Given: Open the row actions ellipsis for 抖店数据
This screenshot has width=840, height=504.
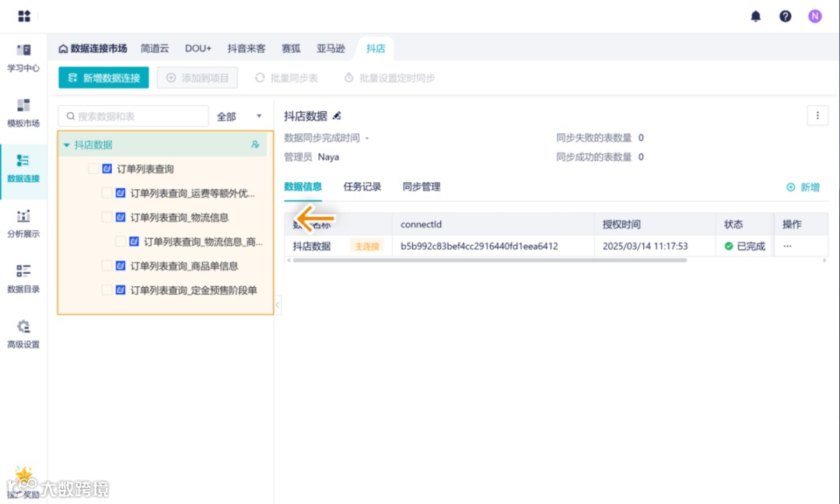Looking at the screenshot, I should point(787,246).
